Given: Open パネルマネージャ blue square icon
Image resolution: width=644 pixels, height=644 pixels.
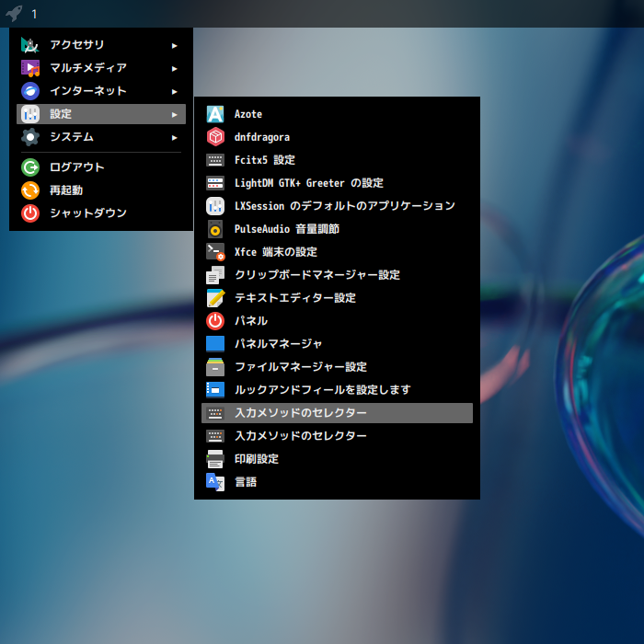Looking at the screenshot, I should (215, 344).
